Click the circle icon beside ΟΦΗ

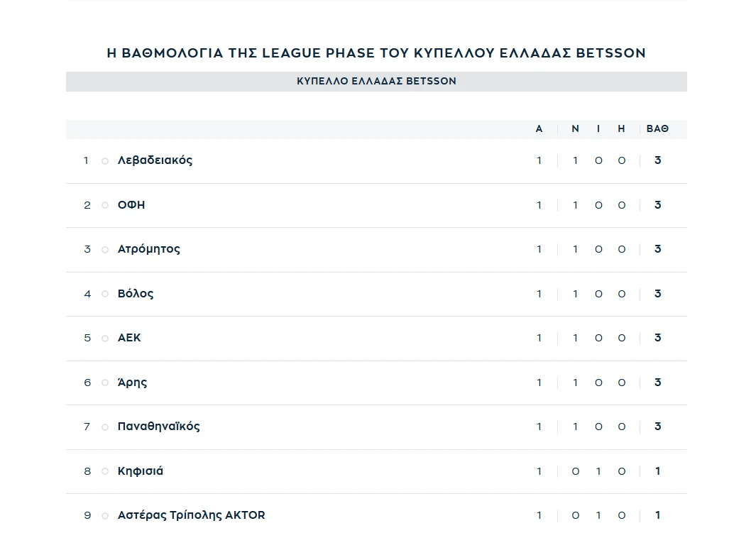[105, 205]
